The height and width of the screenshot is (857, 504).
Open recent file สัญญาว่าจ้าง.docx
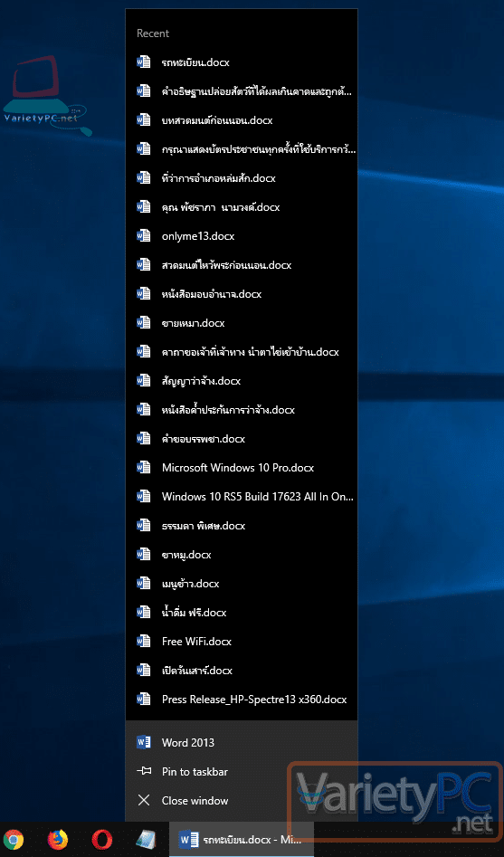click(x=242, y=380)
